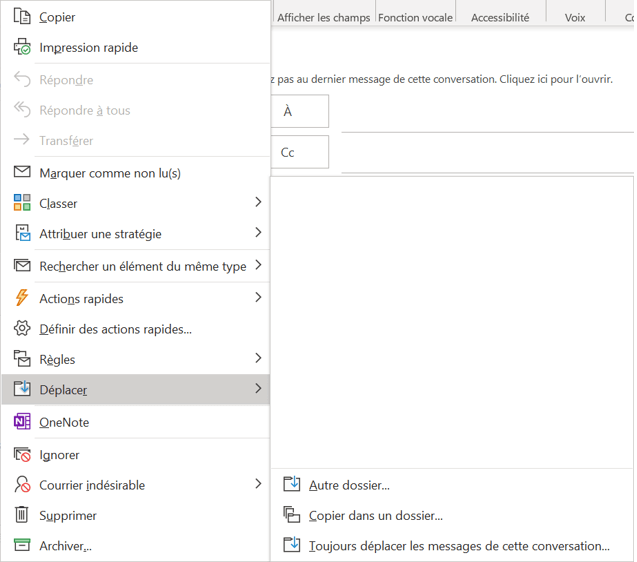
Task: Choose Définir des actions rapides... entry
Action: [136, 328]
